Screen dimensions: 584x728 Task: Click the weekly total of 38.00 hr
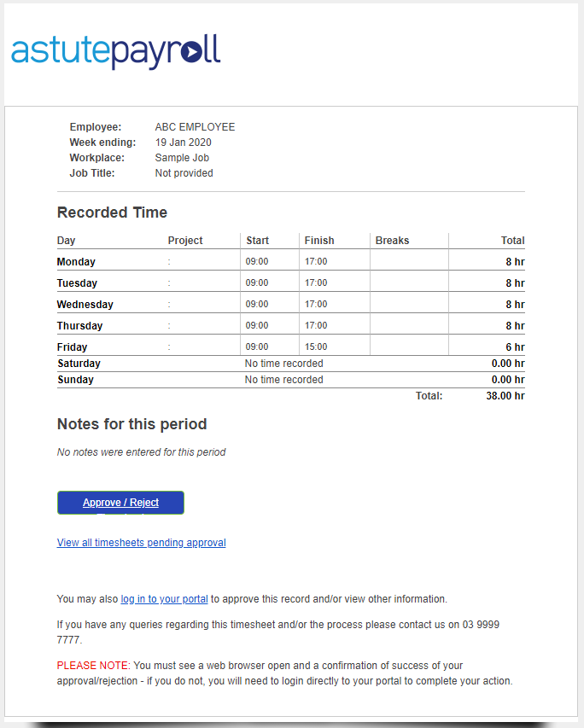(x=503, y=395)
